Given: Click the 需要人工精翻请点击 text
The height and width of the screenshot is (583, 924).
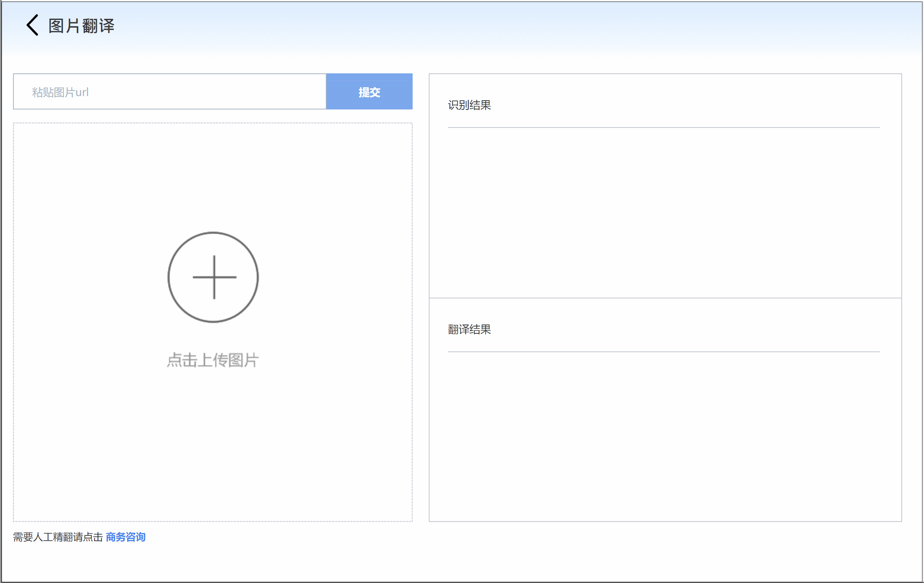Looking at the screenshot, I should point(58,537).
